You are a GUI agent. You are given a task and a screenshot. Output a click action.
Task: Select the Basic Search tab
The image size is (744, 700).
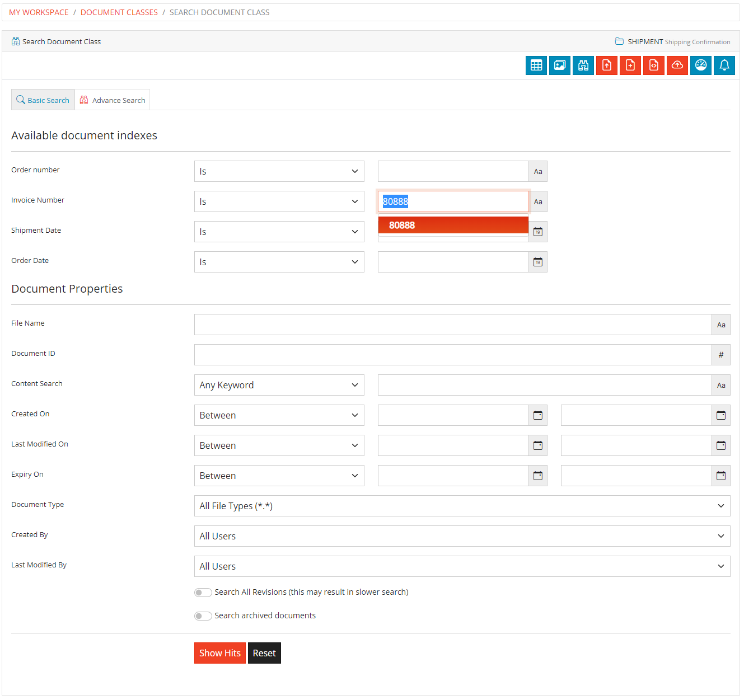pos(43,100)
